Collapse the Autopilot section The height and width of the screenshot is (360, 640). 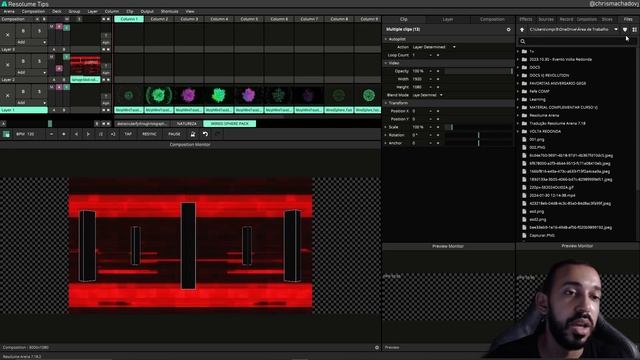point(386,39)
